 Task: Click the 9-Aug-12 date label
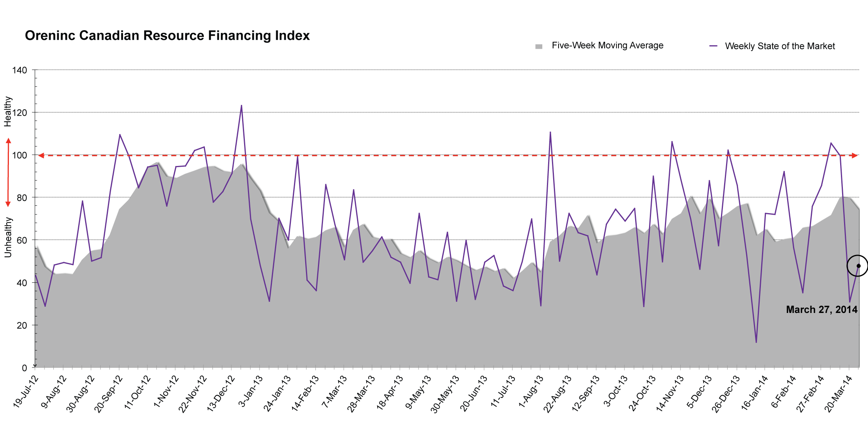[x=54, y=391]
